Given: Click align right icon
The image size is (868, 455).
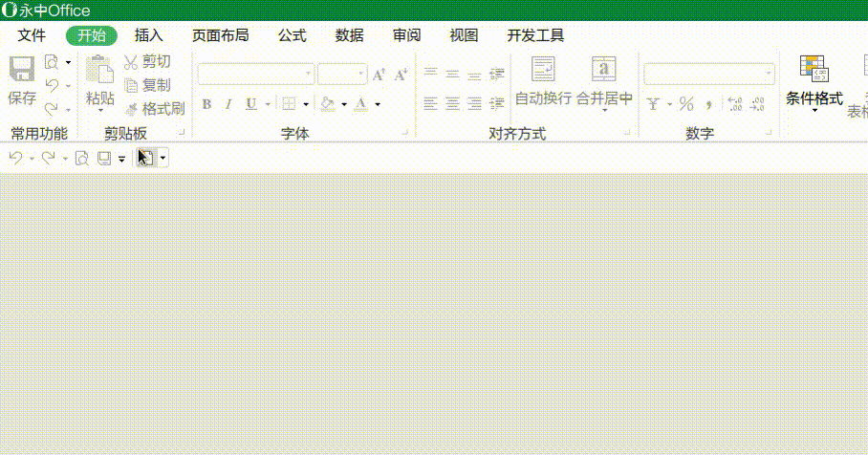Looking at the screenshot, I should (474, 103).
